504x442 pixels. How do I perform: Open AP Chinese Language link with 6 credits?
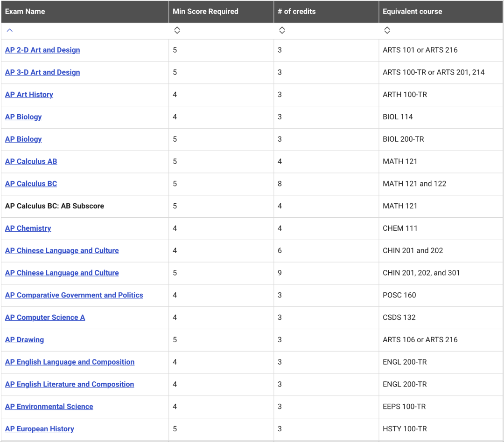(x=62, y=250)
